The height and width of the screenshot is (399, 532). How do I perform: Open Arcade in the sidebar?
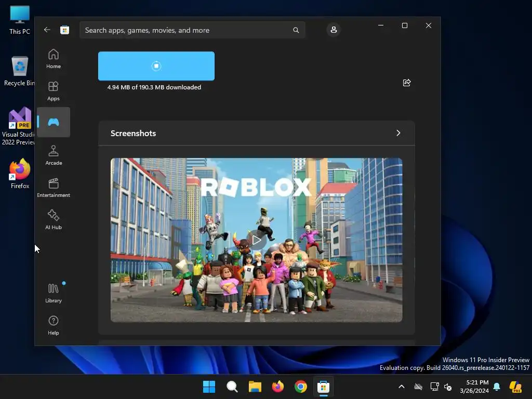(54, 155)
